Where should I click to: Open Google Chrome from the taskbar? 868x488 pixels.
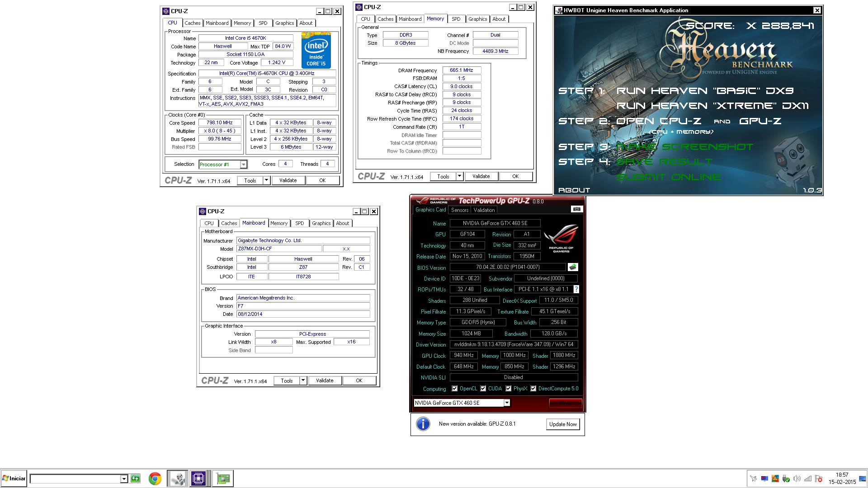point(155,479)
